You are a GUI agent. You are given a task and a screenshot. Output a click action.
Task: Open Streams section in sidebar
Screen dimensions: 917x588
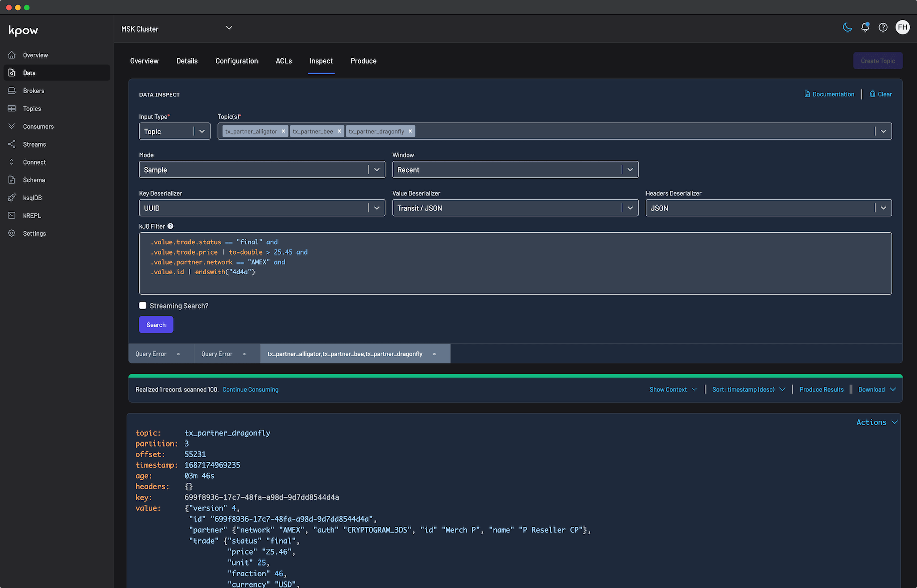[x=34, y=144]
